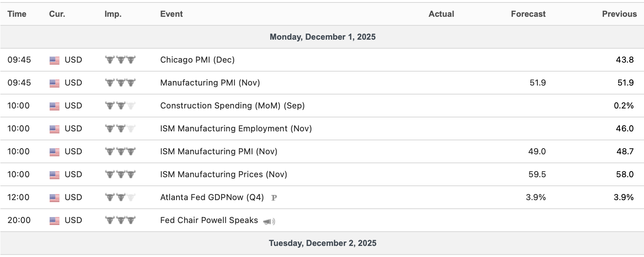Open Construction Spending (MoM) event details
The height and width of the screenshot is (257, 644).
click(x=232, y=106)
